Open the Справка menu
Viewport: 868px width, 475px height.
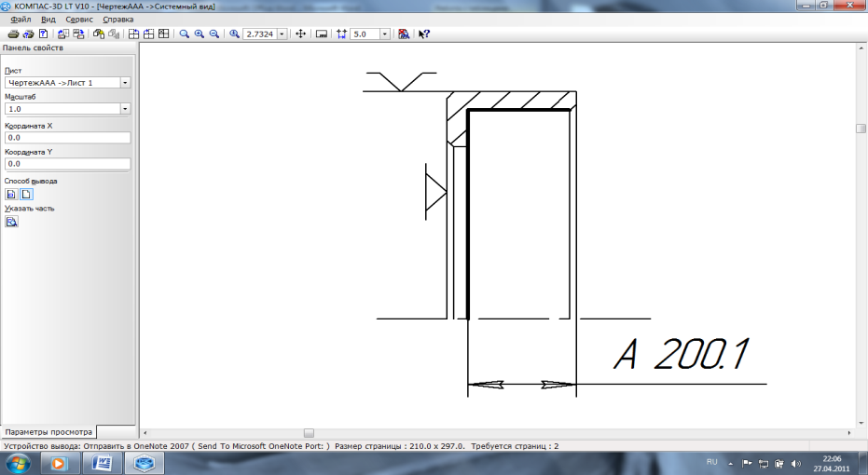(x=117, y=20)
